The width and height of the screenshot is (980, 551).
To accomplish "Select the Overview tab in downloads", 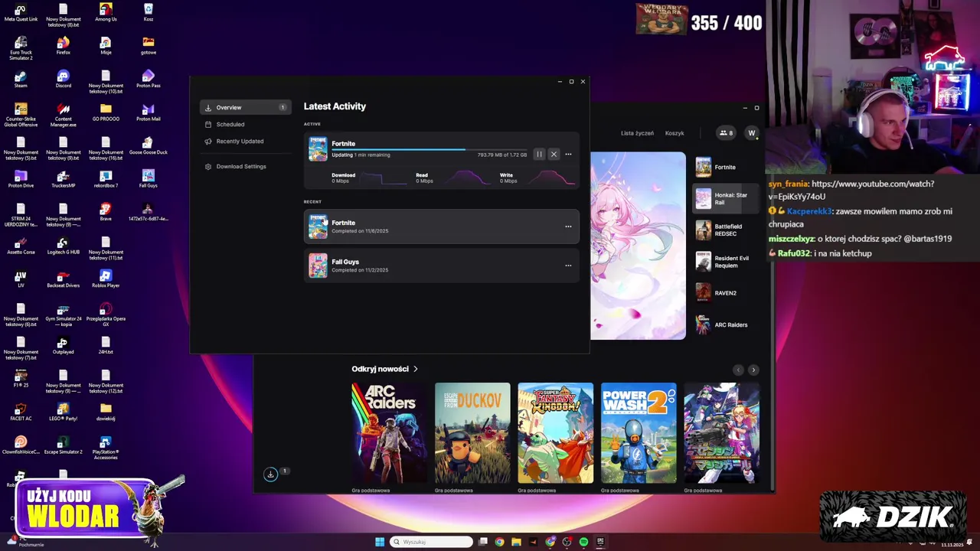I will 245,108.
